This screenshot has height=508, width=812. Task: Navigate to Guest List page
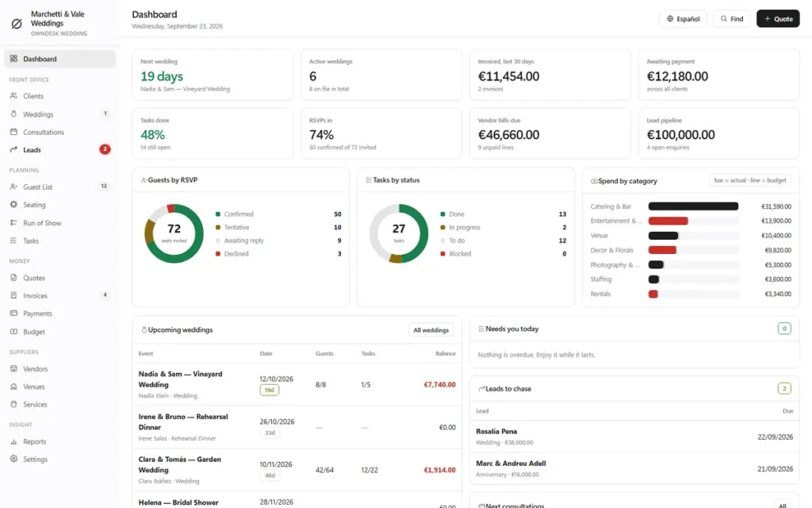59,187
